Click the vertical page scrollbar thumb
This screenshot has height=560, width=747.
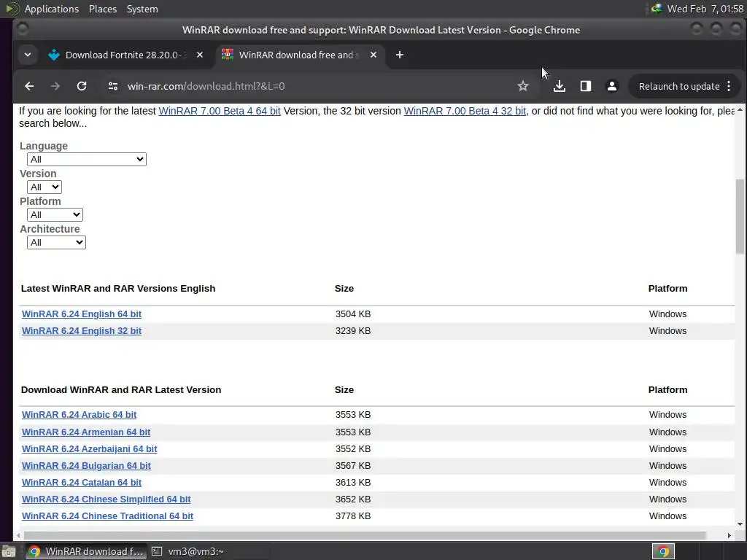pyautogui.click(x=740, y=217)
